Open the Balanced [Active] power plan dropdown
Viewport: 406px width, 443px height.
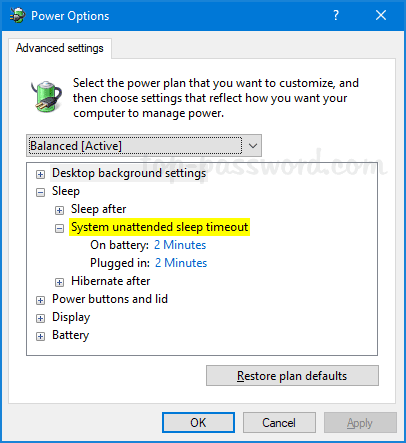coord(144,146)
